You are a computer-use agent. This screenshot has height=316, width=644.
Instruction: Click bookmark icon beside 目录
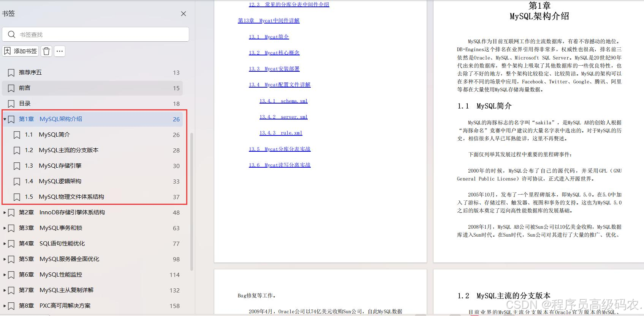[11, 104]
